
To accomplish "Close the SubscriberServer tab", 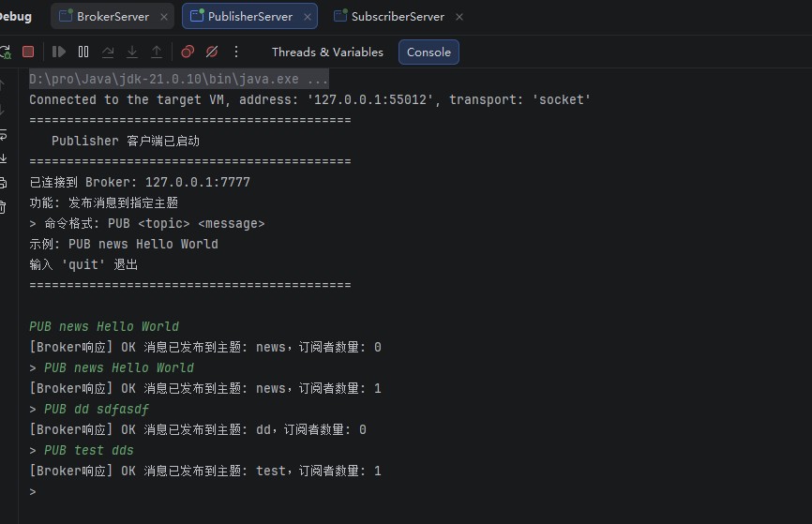I will pyautogui.click(x=459, y=17).
